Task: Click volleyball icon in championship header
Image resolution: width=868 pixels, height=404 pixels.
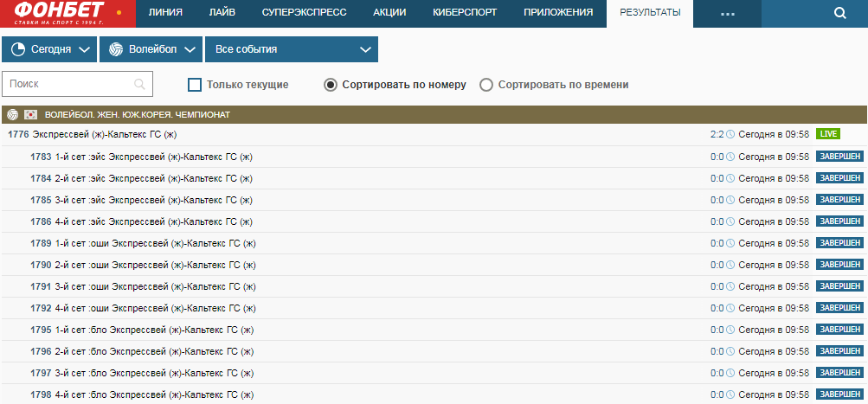Action: tap(13, 114)
